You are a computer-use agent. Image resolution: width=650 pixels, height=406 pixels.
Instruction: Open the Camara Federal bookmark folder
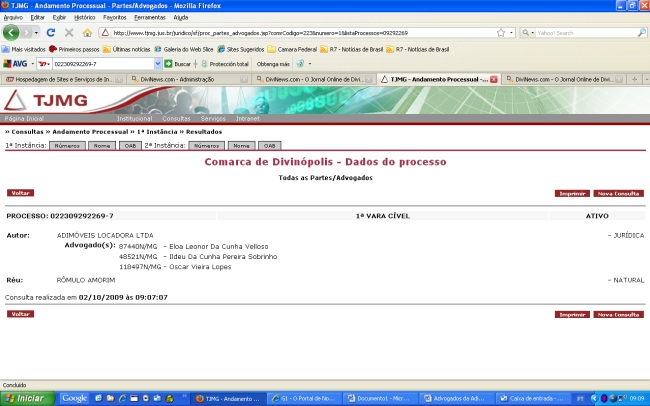(292, 49)
